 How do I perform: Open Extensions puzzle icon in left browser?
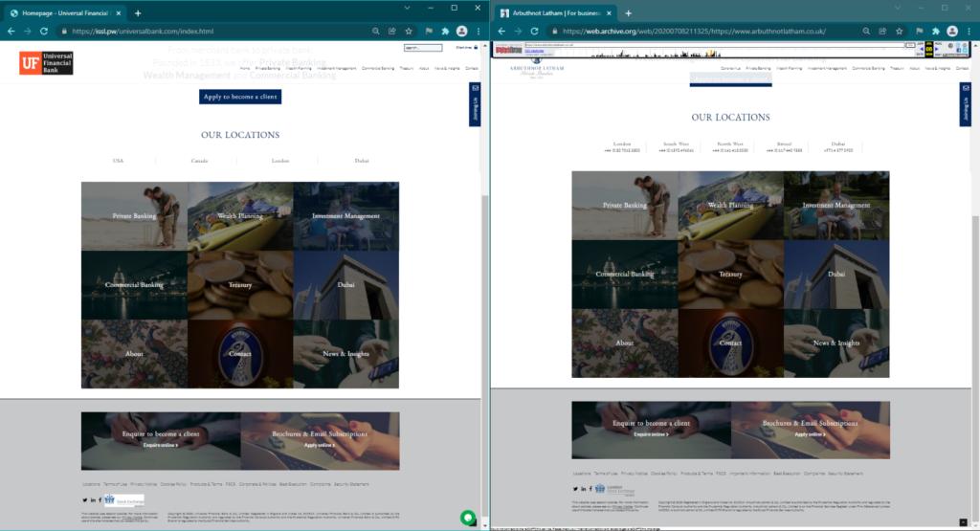445,31
